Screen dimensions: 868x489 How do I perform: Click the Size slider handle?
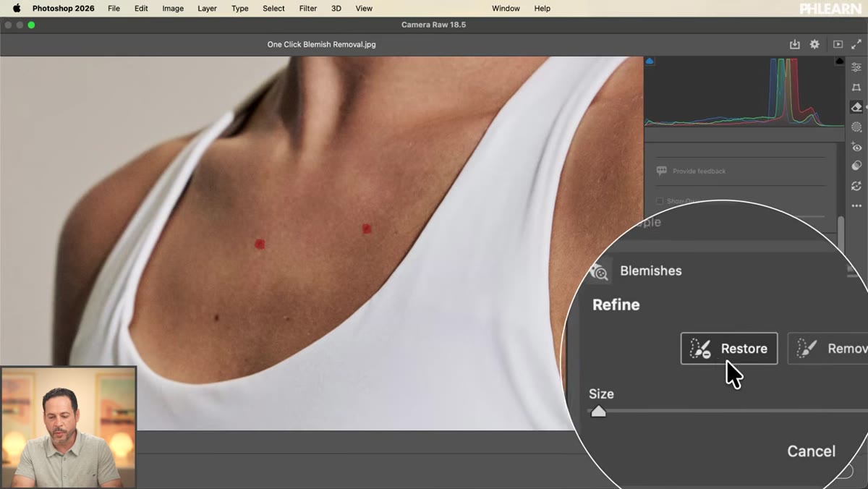point(598,411)
